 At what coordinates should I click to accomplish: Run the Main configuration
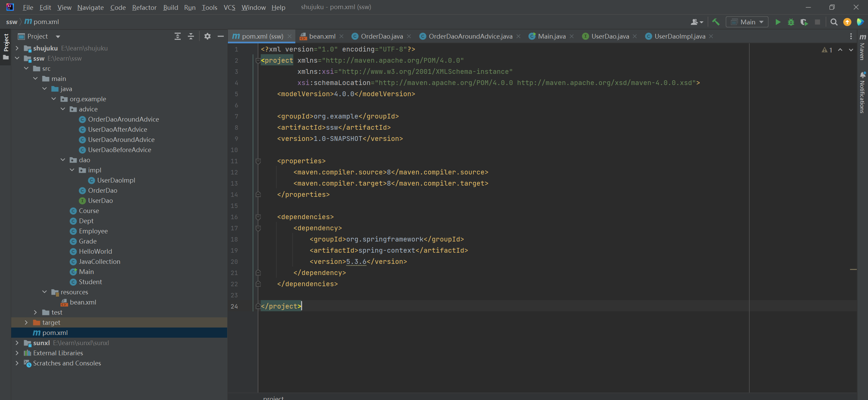[x=778, y=22]
